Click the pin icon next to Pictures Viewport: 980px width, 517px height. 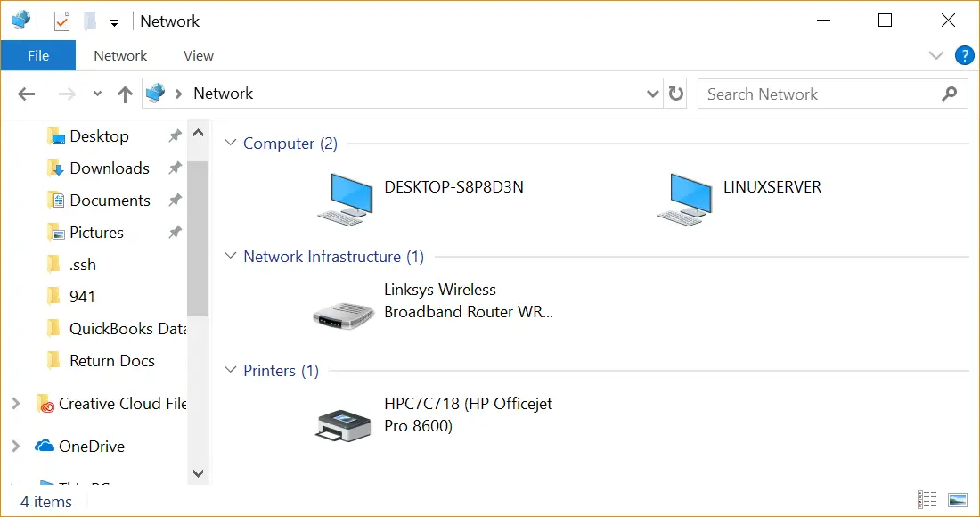175,232
